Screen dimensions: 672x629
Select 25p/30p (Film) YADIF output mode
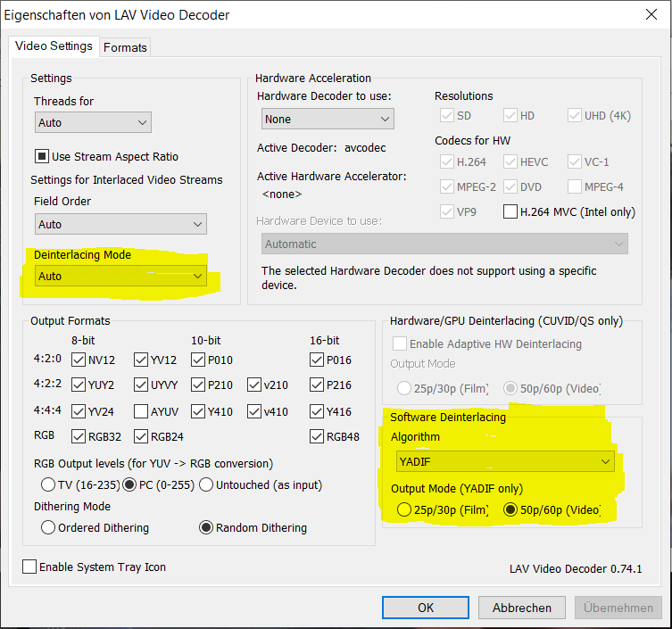pos(404,510)
